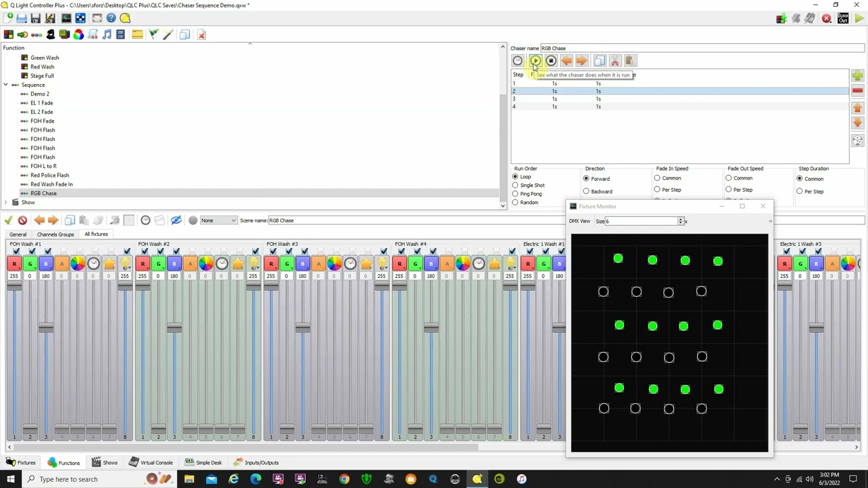Open Windows Start menu
Screen dimensions: 868x488
pyautogui.click(x=11, y=479)
